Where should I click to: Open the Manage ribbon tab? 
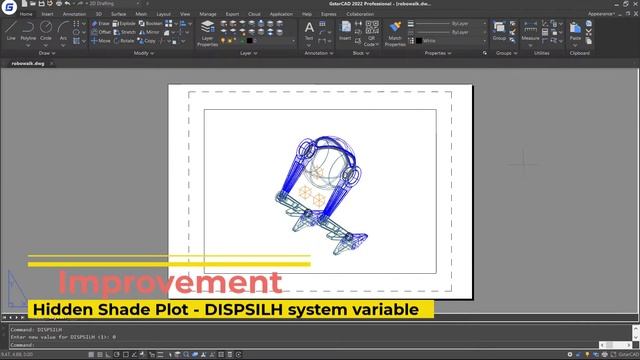click(208, 14)
